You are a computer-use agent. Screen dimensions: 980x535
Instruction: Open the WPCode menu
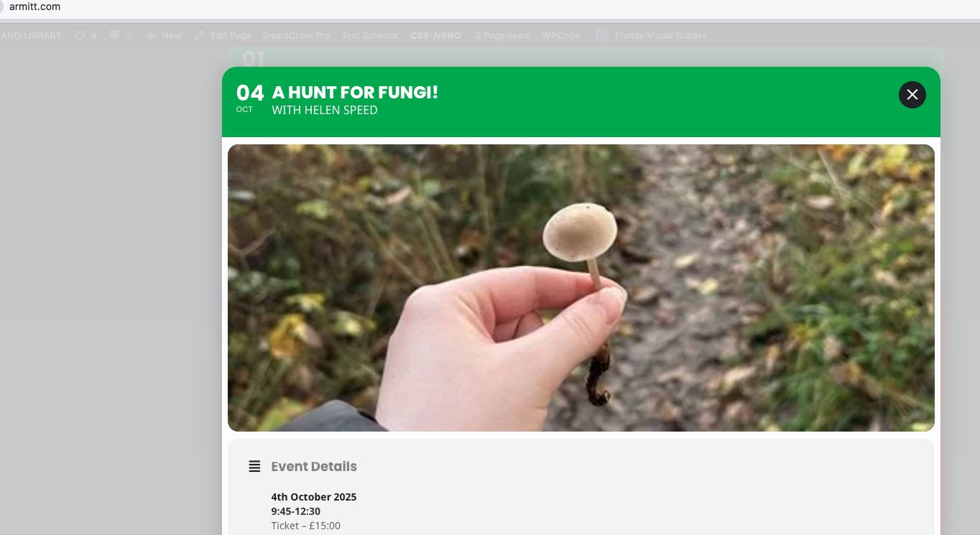[x=560, y=35]
